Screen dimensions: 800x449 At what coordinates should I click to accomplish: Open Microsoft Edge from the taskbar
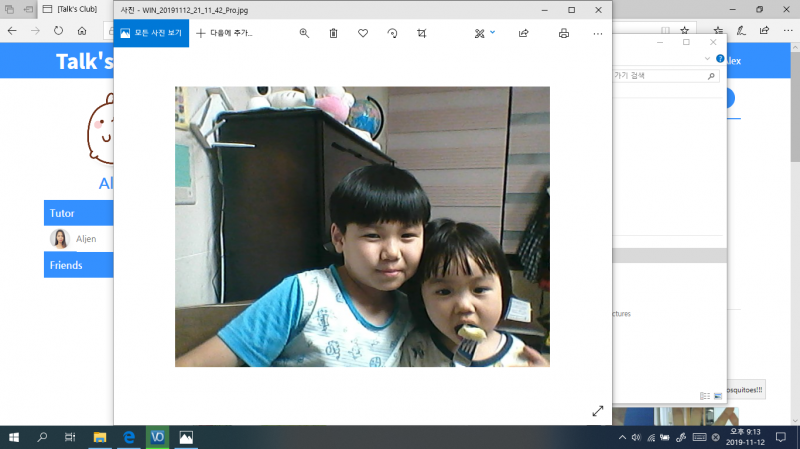129,437
